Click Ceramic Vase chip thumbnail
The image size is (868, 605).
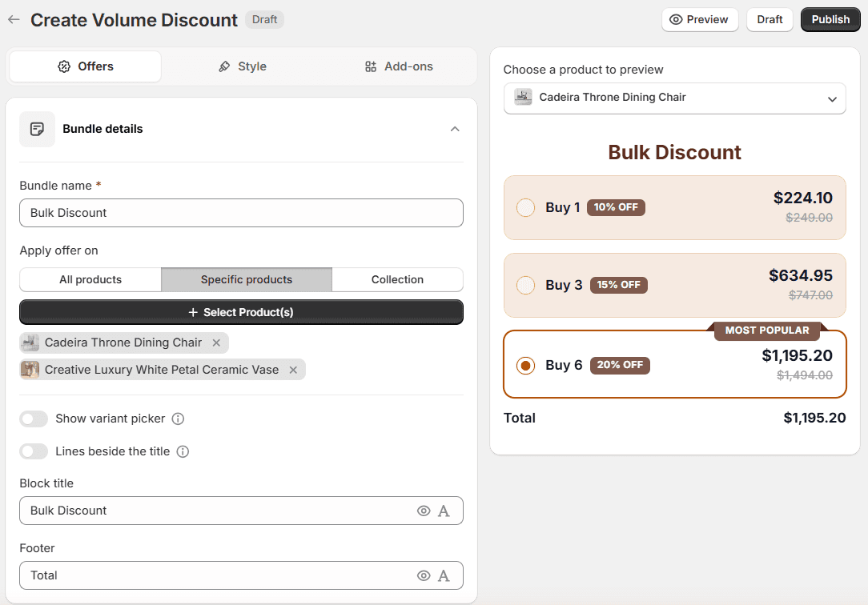point(30,370)
